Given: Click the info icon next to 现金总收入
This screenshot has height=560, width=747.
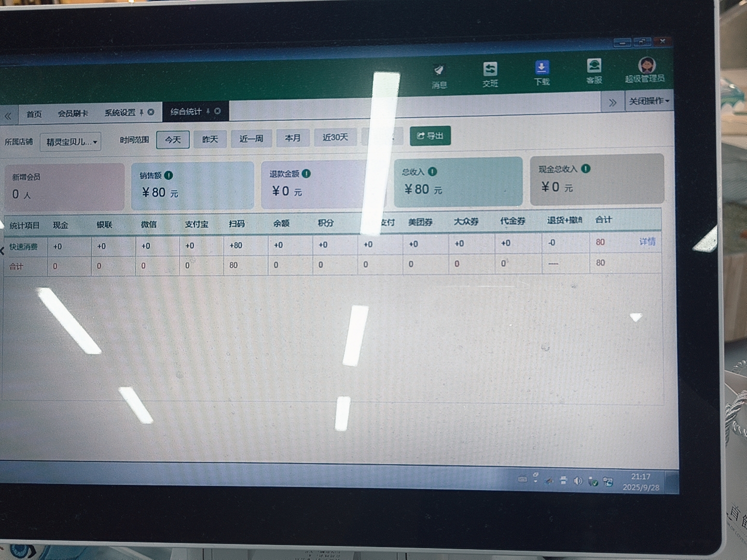Looking at the screenshot, I should click(x=586, y=169).
